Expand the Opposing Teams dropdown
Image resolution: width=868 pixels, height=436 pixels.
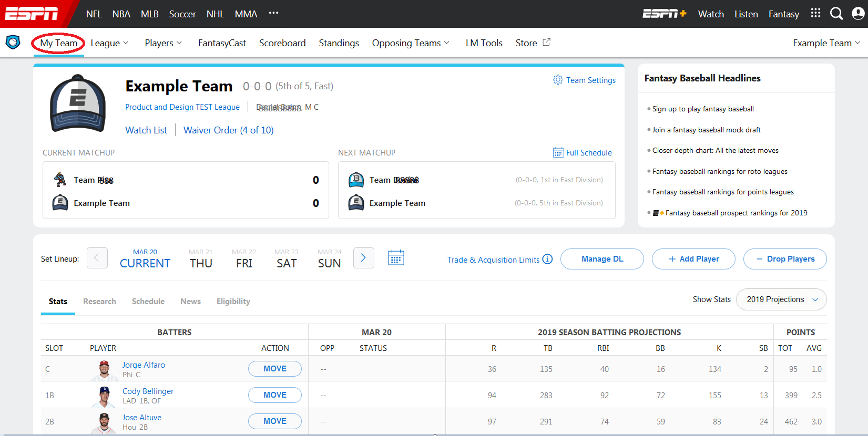(411, 43)
